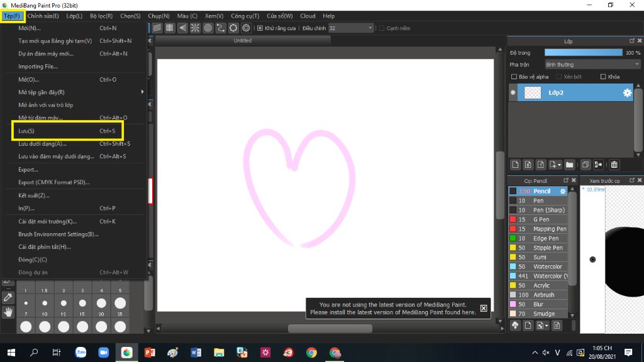This screenshot has width=644, height=362.
Task: Add a new 1-bit layer
Action: 540,165
